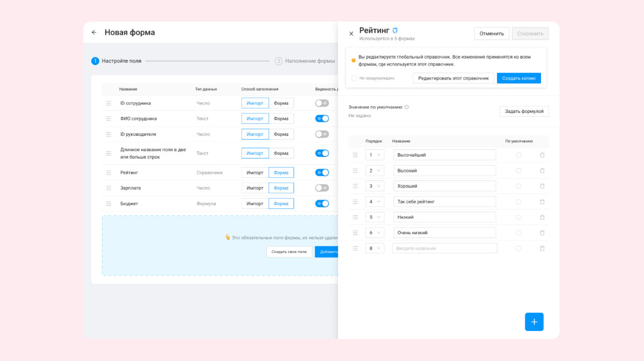Viewport: 644px width, 361px height.
Task: Set Высокий as the default radio
Action: coord(518,170)
